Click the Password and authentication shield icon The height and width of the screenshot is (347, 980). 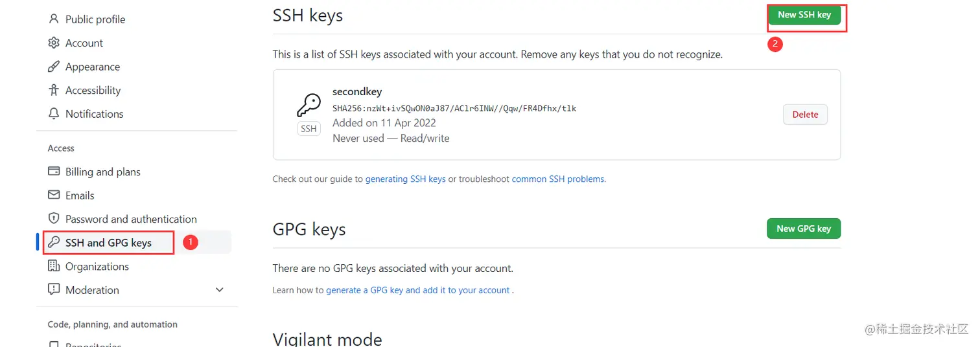tap(54, 219)
